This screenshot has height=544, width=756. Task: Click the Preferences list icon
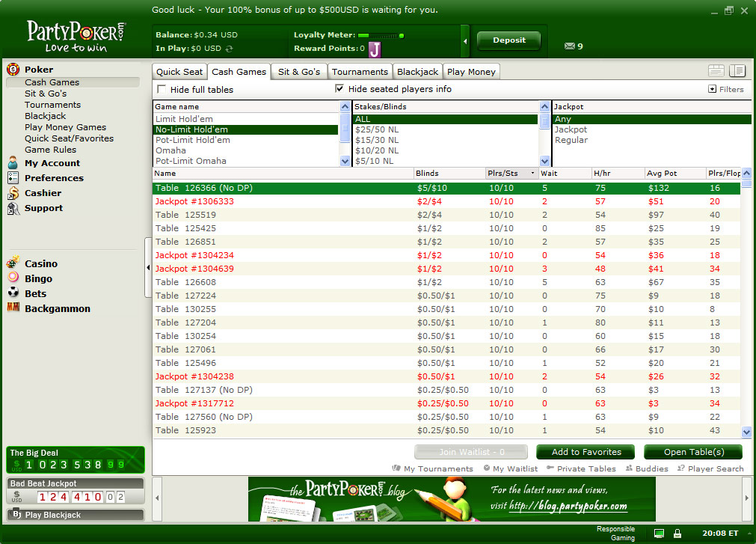point(13,178)
